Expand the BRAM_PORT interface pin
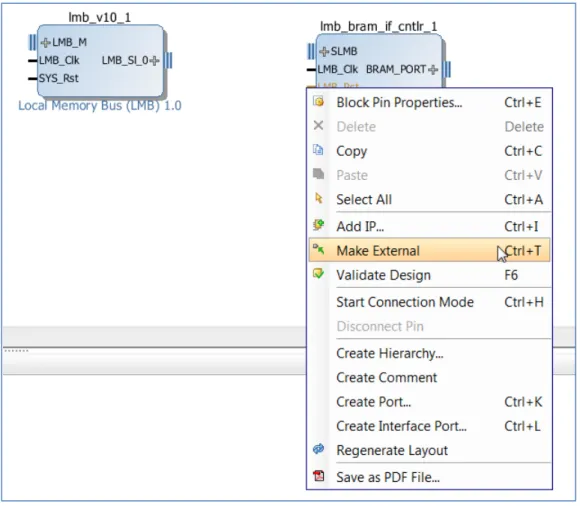 (x=433, y=70)
